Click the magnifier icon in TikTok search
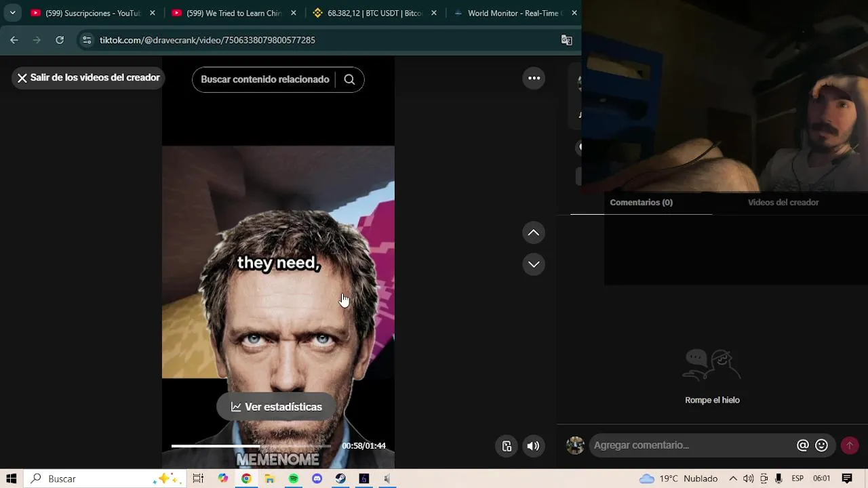Image resolution: width=868 pixels, height=488 pixels. (x=349, y=79)
